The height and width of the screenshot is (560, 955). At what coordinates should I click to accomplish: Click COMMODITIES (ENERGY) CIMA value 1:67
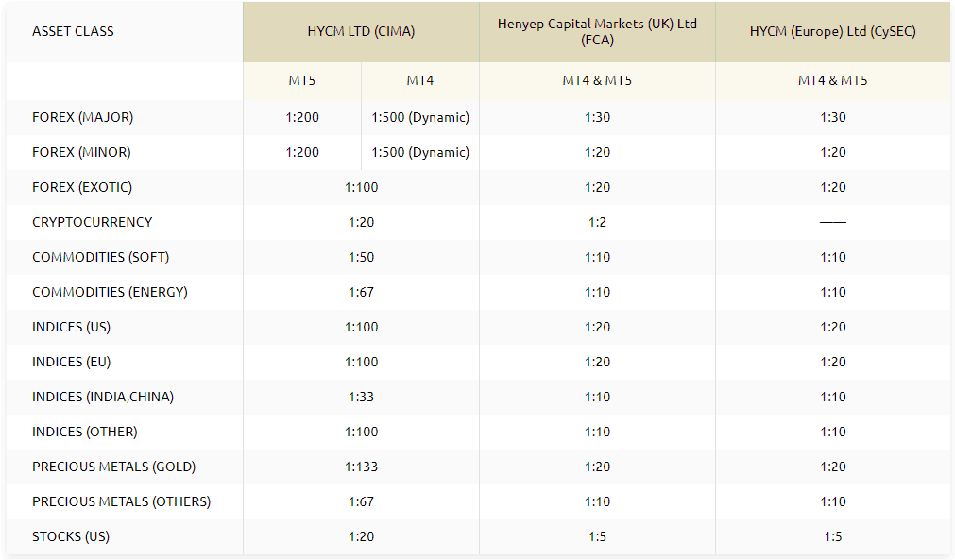361,292
